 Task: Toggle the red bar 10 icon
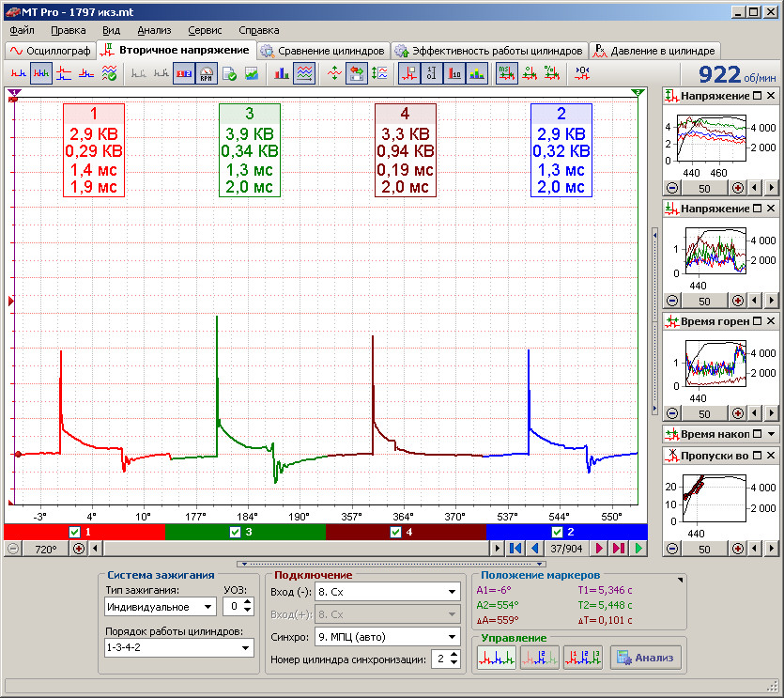coord(454,73)
